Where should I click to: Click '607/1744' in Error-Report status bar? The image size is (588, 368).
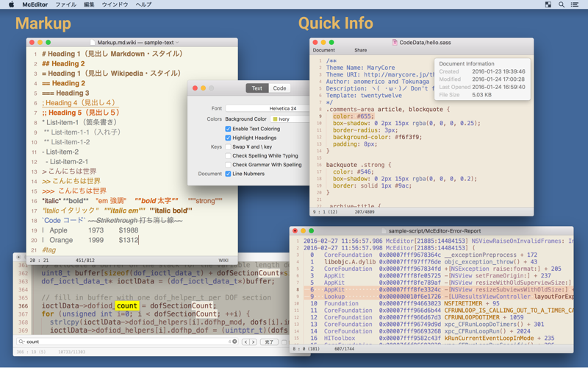(x=344, y=349)
